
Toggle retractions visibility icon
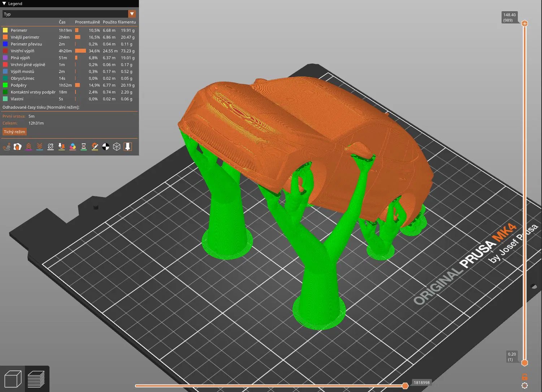pos(29,147)
